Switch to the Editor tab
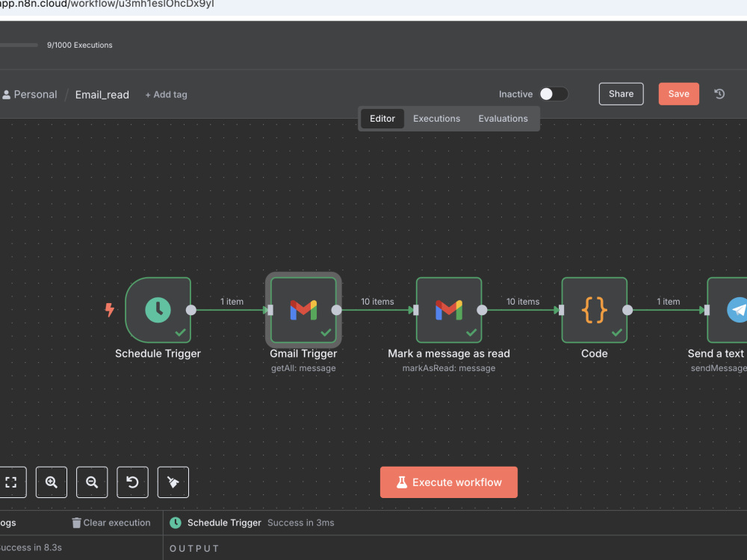Viewport: 747px width, 560px height. (382, 119)
